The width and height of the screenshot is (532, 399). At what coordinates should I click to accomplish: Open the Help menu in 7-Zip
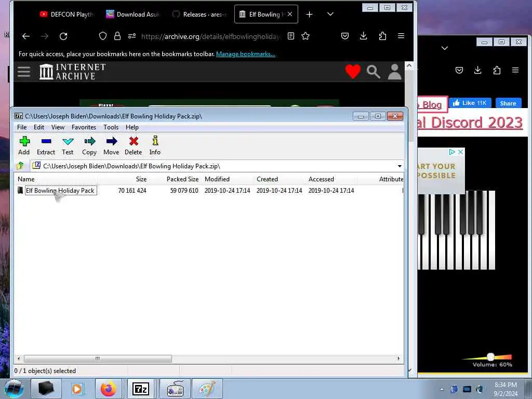(132, 127)
